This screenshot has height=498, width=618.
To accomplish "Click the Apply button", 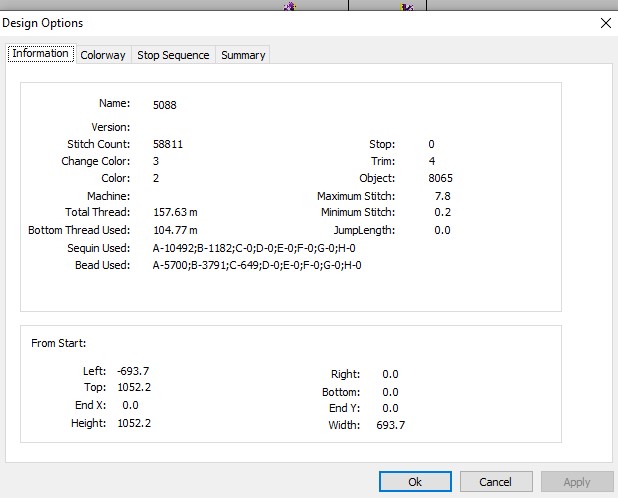I will (x=577, y=481).
